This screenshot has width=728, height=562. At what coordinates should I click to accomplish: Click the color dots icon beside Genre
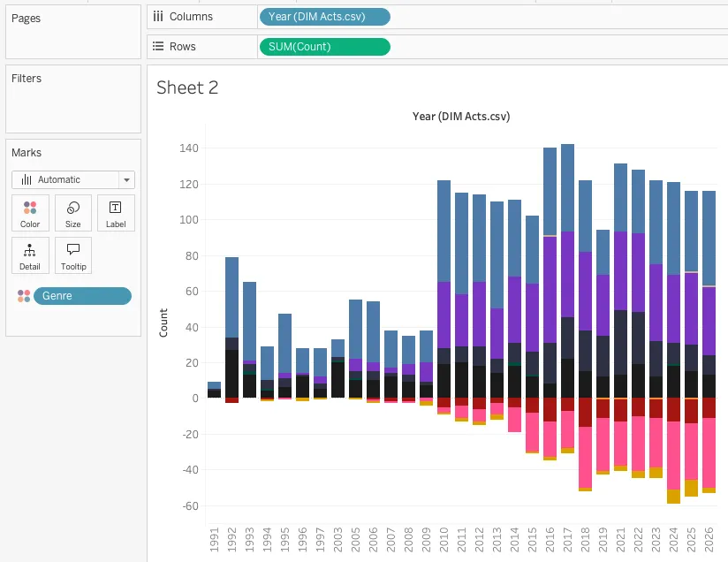tap(24, 296)
